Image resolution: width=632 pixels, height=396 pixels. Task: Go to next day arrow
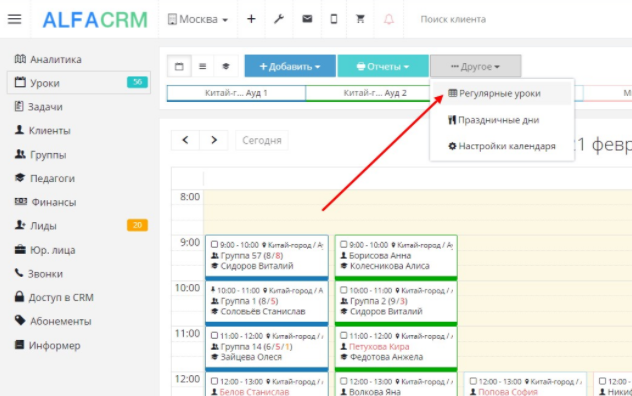[x=214, y=140]
